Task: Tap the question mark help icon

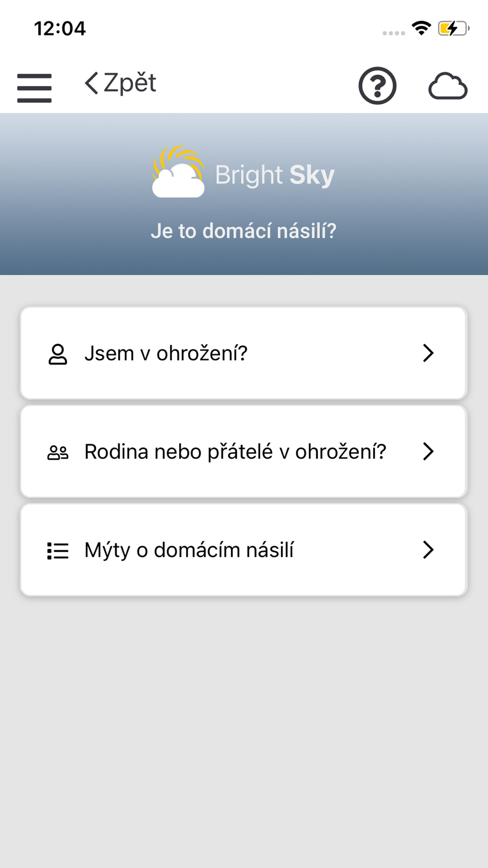Action: 377,86
